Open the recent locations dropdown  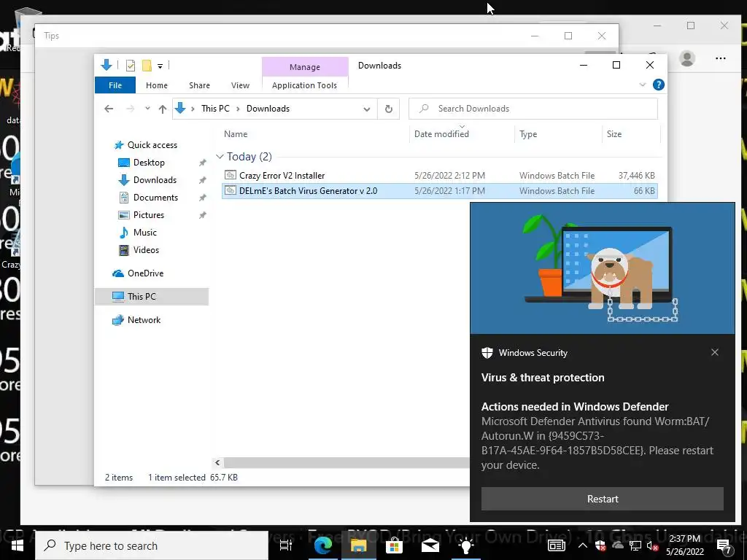click(147, 109)
